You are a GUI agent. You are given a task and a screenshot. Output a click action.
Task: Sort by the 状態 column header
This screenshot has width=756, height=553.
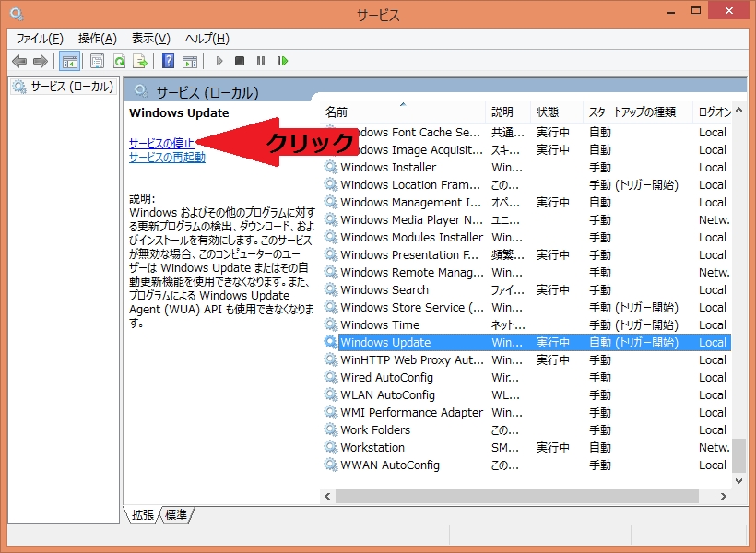tap(557, 112)
